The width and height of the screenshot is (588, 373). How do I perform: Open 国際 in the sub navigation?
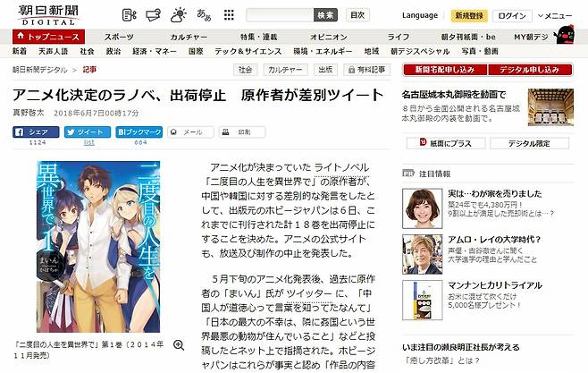tap(196, 51)
